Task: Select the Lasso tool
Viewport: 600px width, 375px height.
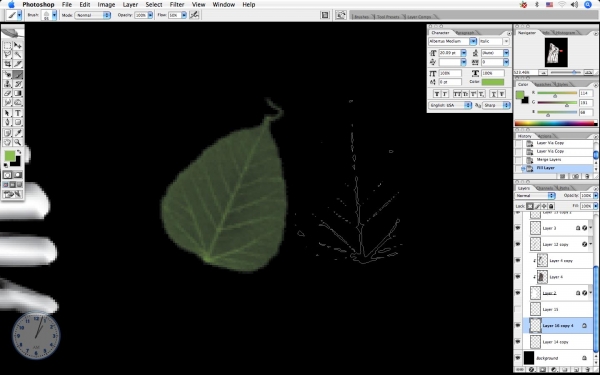Action: [7, 55]
